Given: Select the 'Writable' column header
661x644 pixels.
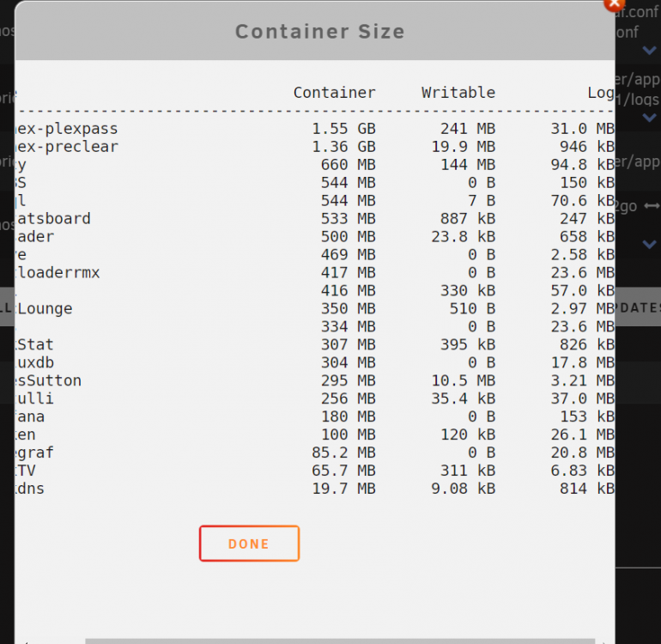Looking at the screenshot, I should [458, 93].
